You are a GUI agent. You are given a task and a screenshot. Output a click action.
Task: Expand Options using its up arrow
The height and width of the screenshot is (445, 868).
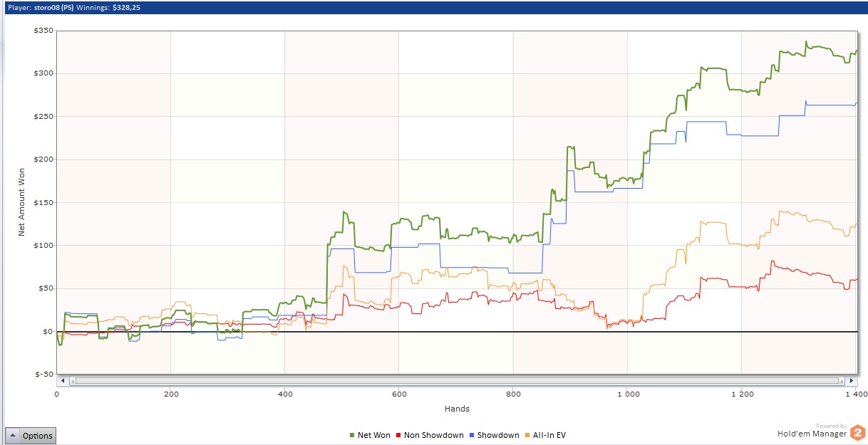pyautogui.click(x=14, y=436)
